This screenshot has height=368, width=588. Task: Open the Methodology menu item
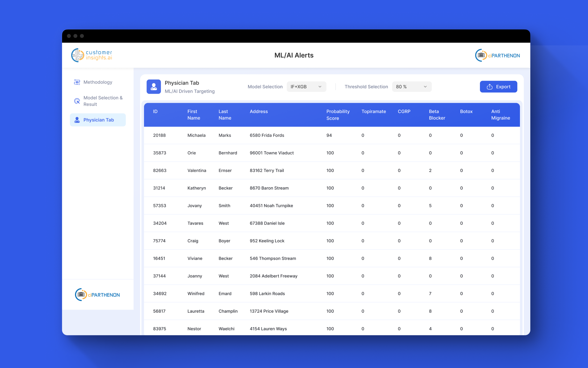[98, 82]
